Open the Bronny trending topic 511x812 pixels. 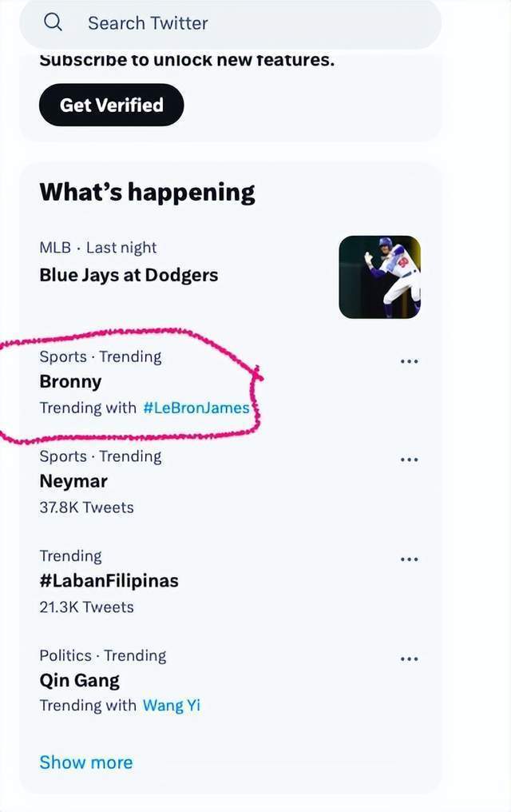tap(70, 382)
